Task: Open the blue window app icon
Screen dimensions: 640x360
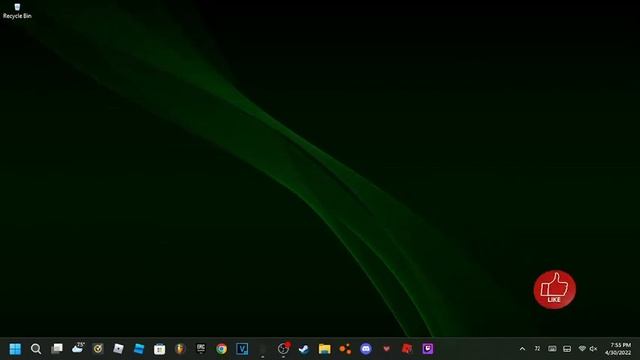Action: [139, 349]
